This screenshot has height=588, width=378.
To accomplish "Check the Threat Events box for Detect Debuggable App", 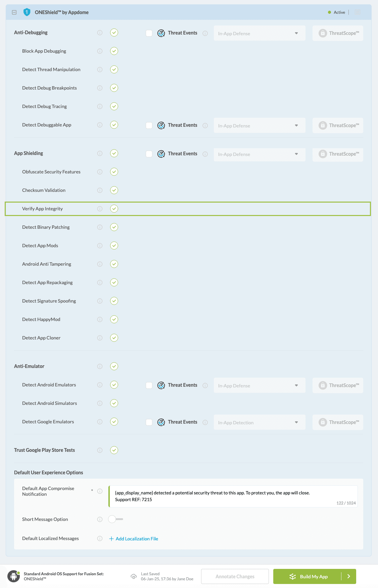I will click(149, 125).
